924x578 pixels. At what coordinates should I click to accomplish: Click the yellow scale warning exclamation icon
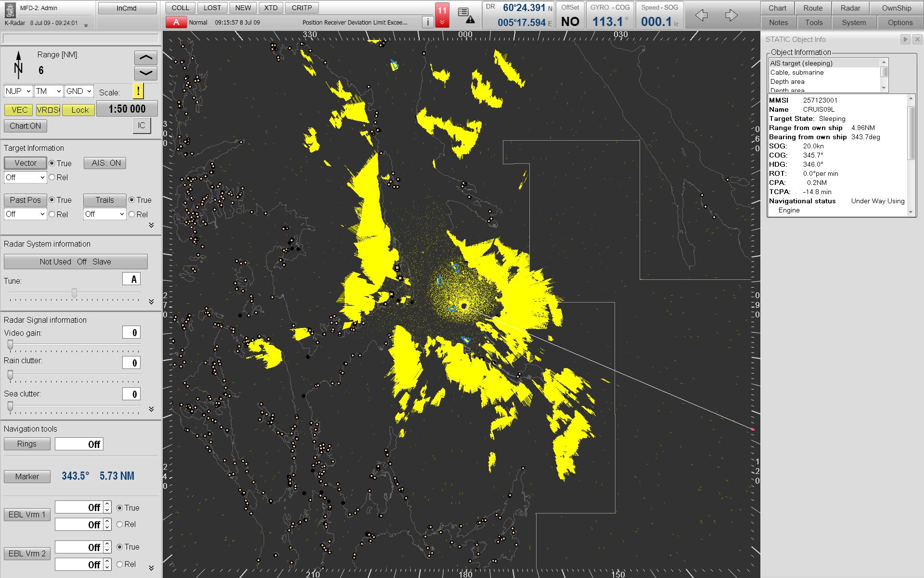(138, 91)
